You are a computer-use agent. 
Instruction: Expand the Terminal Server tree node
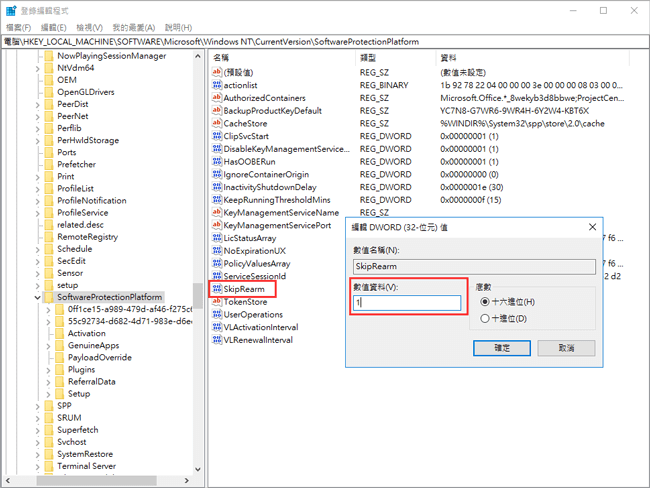37,465
